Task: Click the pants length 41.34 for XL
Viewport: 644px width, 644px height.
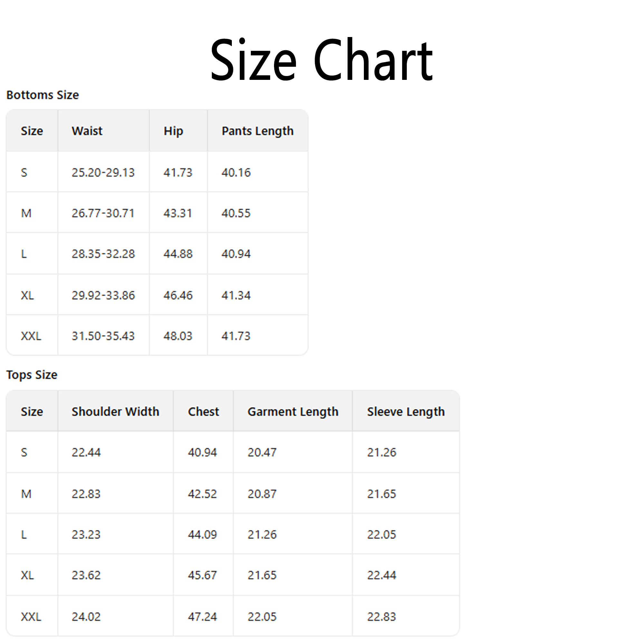Action: [x=236, y=295]
